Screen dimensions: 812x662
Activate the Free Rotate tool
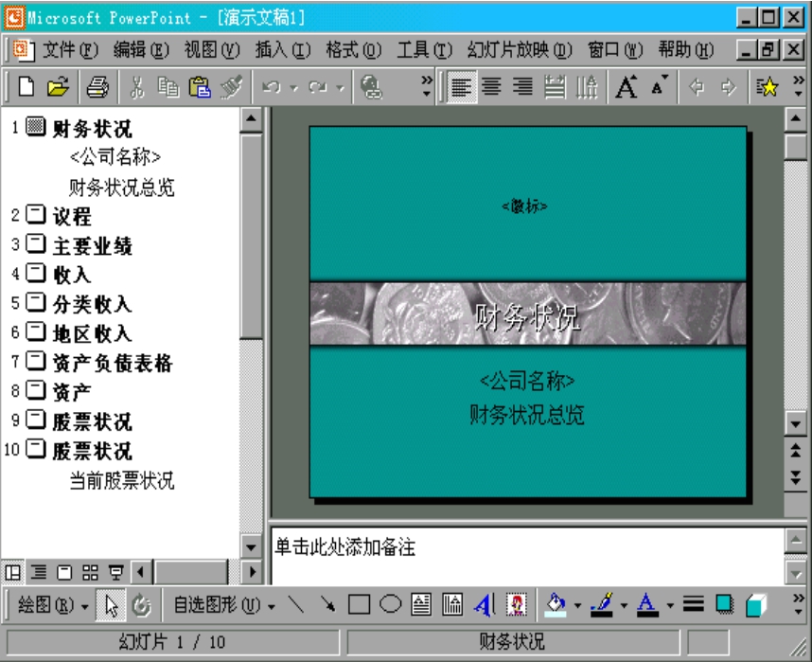tap(141, 605)
